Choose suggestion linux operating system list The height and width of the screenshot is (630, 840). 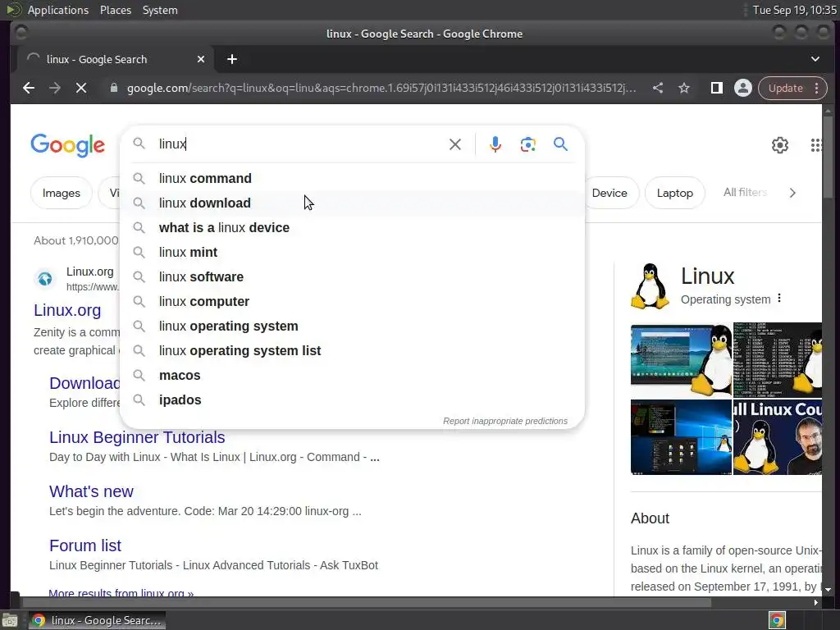[353, 351]
